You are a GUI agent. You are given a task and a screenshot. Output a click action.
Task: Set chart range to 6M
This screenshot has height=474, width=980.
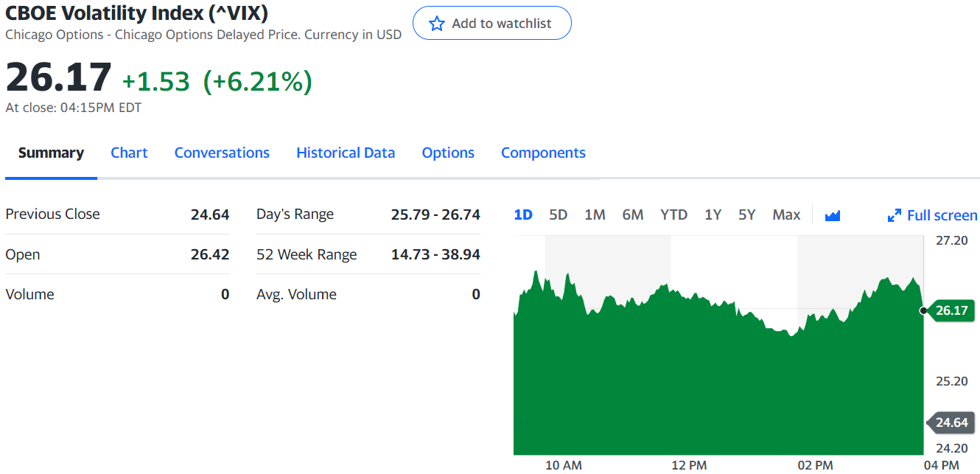(x=633, y=215)
